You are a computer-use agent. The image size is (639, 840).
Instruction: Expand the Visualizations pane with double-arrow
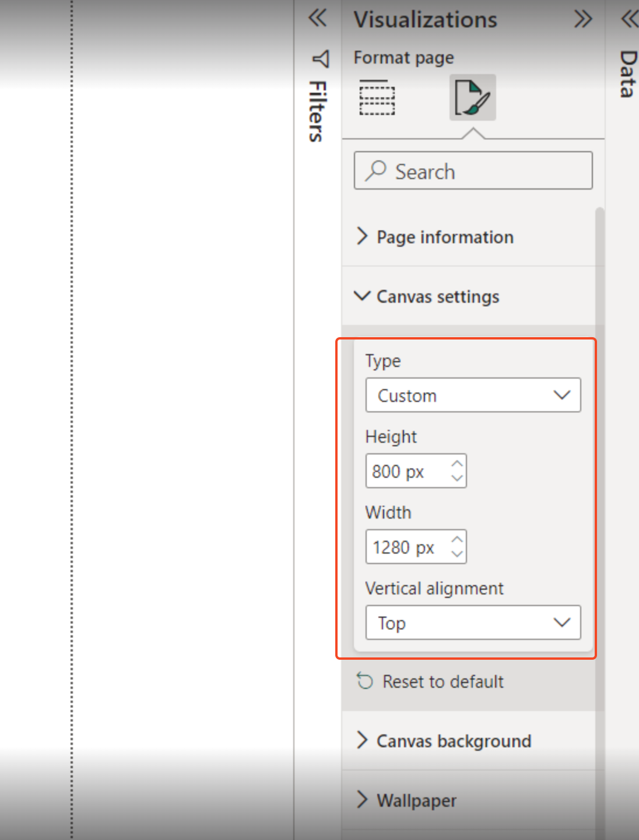tap(582, 18)
